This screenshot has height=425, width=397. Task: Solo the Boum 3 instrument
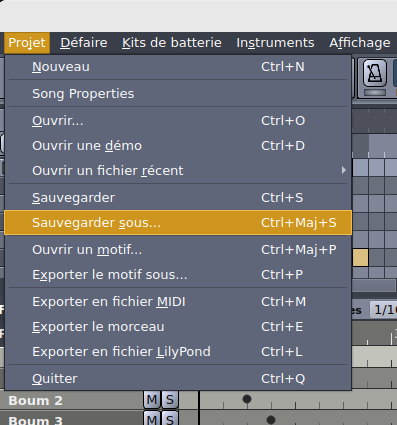click(170, 419)
